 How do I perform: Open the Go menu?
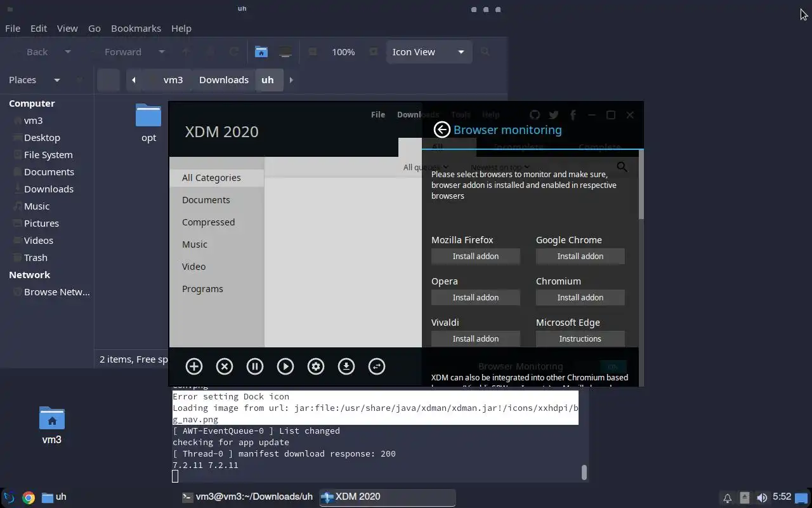[95, 29]
